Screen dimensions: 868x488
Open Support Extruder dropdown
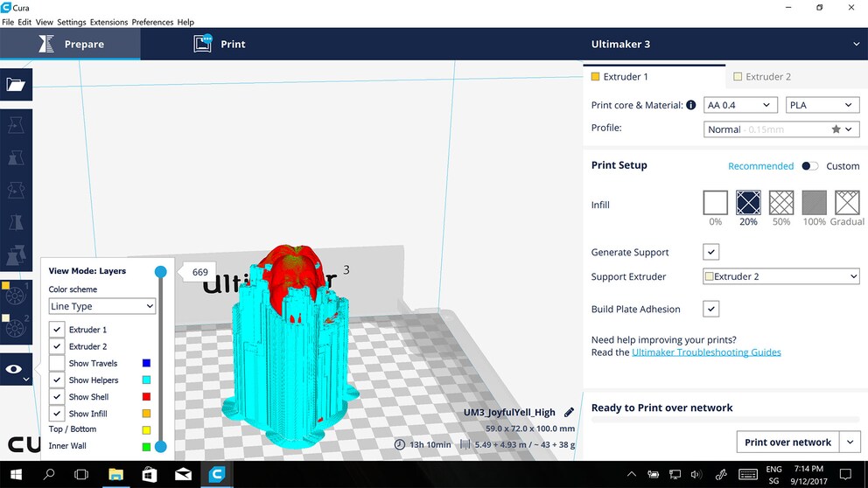(x=781, y=276)
